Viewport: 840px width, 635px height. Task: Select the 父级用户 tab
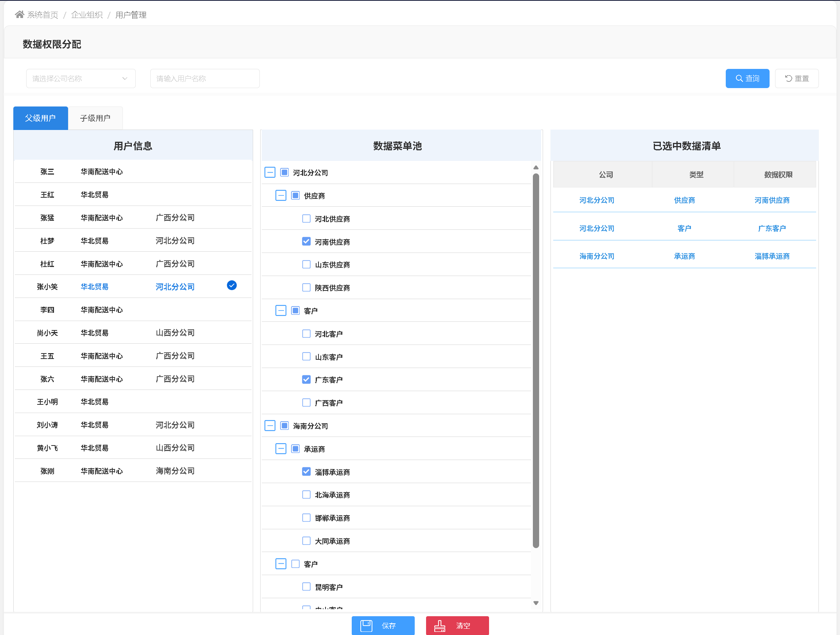[x=40, y=118]
